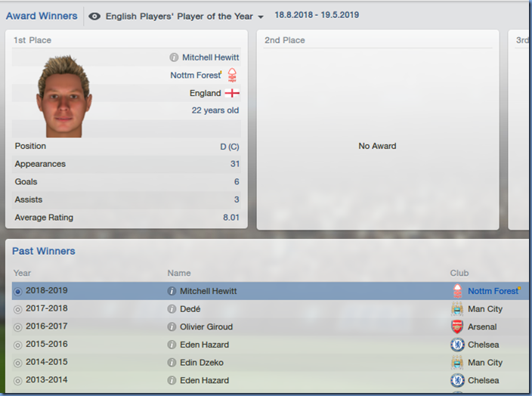Click info icon next to Olivier Giroud

[172, 326]
